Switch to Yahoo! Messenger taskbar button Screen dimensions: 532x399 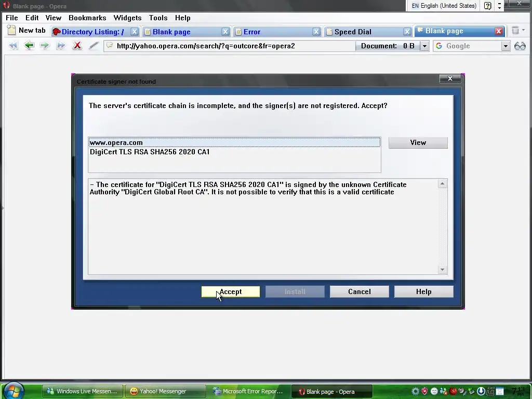pyautogui.click(x=165, y=391)
